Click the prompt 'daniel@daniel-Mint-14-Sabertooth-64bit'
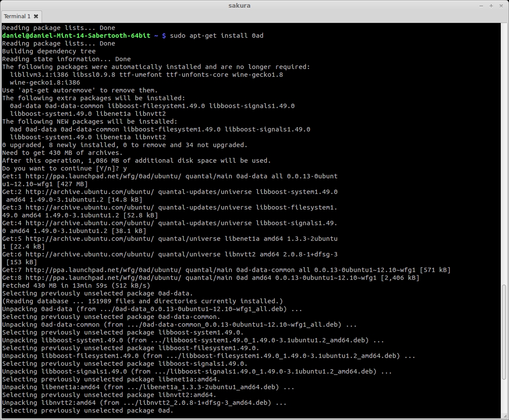This screenshot has width=509, height=420. coord(76,36)
